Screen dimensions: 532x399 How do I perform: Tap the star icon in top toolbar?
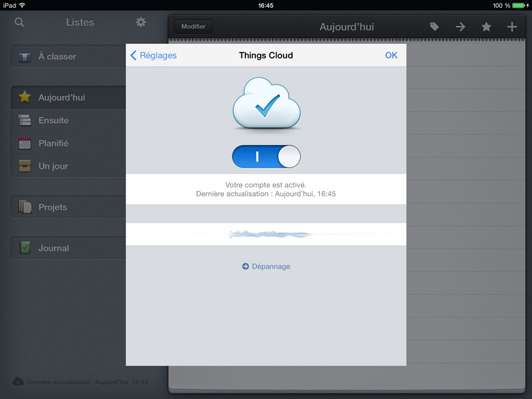coord(486,27)
